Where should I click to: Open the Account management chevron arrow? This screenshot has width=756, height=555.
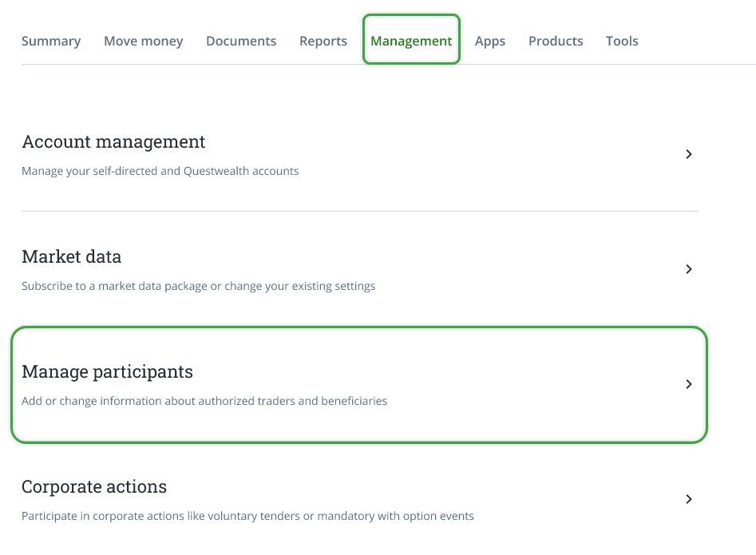[x=688, y=154]
